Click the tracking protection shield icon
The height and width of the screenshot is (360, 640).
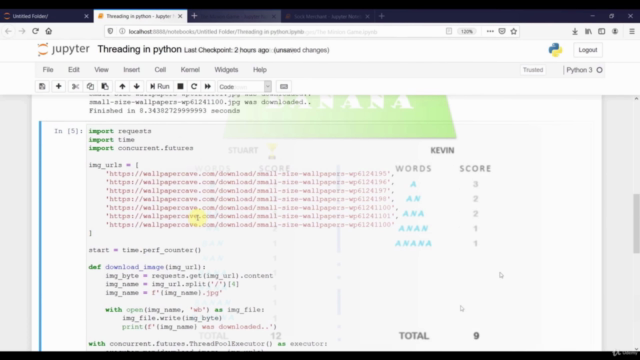[110, 31]
